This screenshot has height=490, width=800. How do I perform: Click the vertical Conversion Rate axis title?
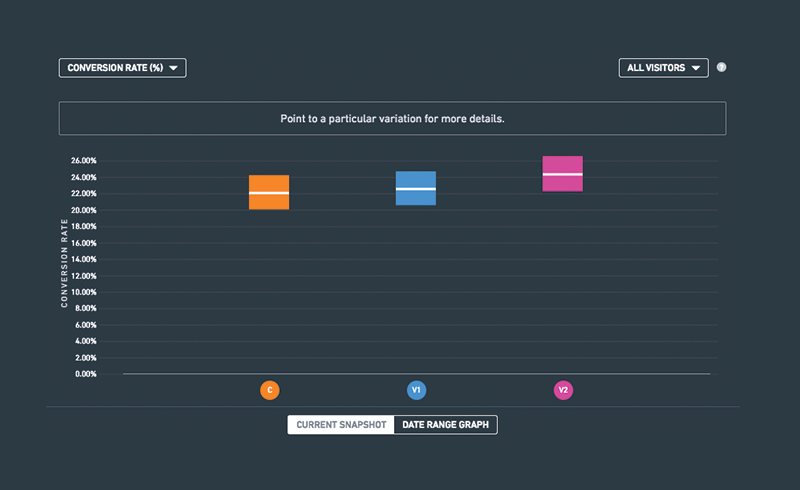64,264
